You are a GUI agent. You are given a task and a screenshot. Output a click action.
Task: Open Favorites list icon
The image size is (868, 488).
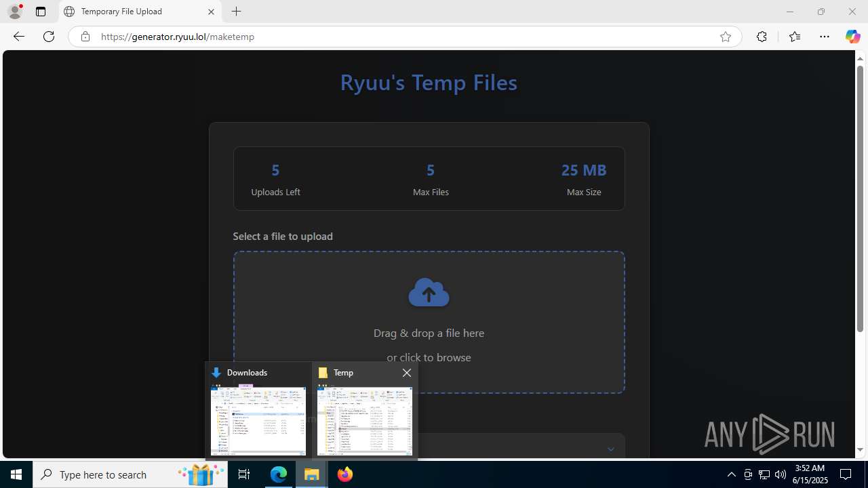(x=795, y=37)
